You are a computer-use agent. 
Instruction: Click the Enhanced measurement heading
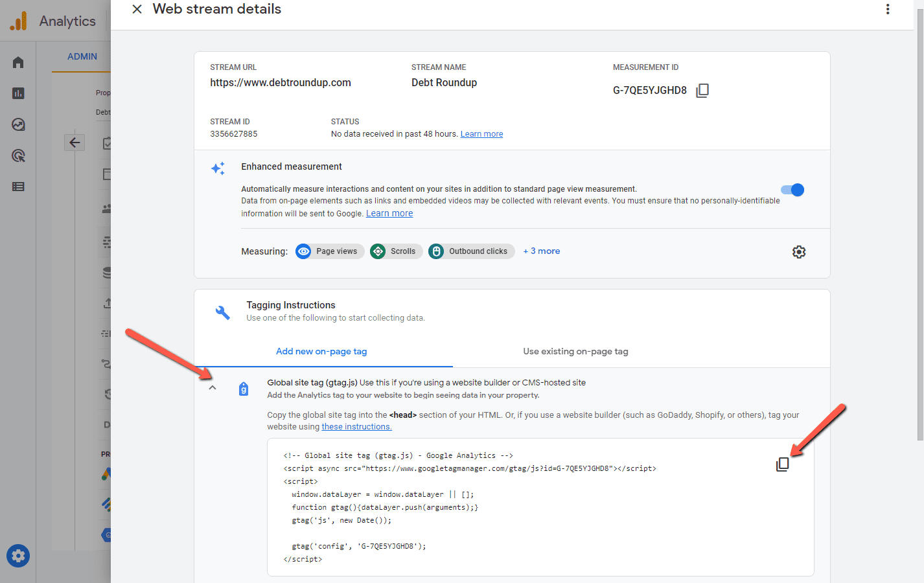coord(292,166)
